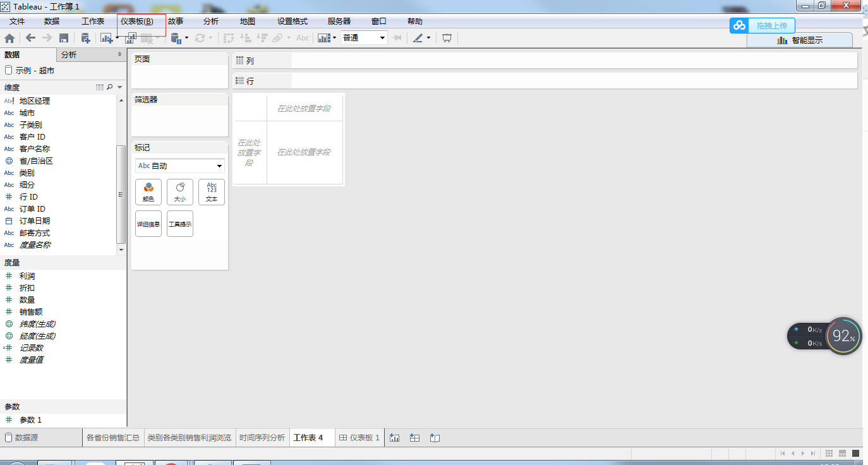Click the swap rows and columns icon
The image size is (868, 465).
(x=229, y=38)
